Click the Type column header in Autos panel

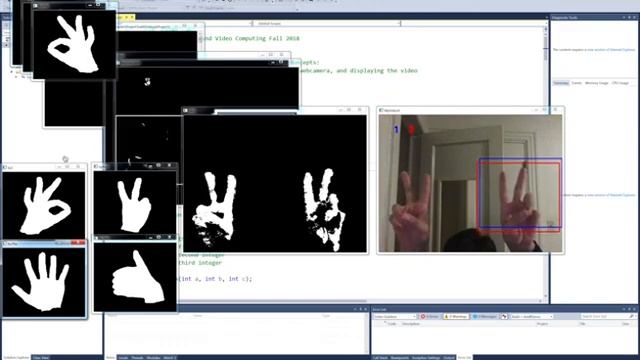pyautogui.click(x=327, y=316)
